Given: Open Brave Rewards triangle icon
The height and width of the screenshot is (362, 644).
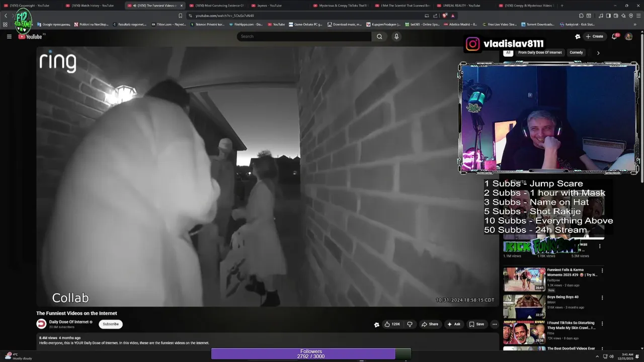Looking at the screenshot, I should 452,16.
